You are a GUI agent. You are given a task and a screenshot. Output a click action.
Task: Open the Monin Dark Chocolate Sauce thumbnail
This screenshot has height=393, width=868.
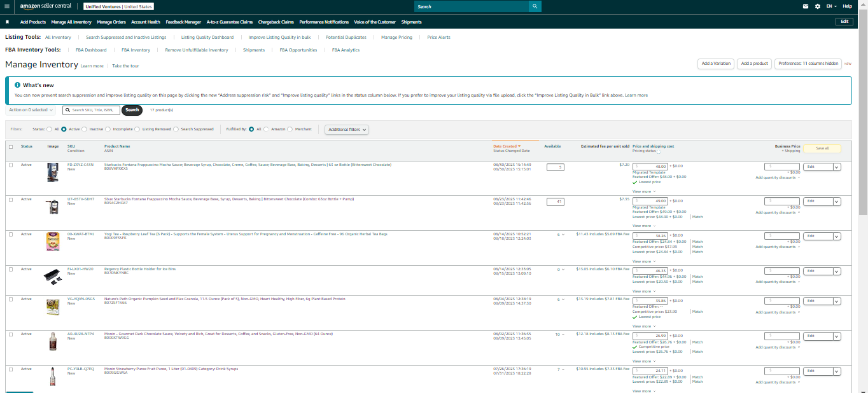tap(53, 341)
